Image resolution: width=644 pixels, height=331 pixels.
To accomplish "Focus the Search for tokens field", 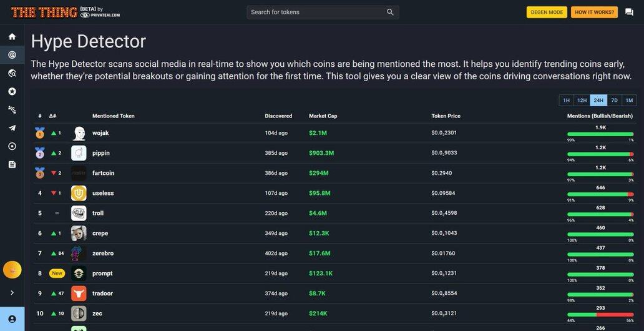I will point(317,12).
